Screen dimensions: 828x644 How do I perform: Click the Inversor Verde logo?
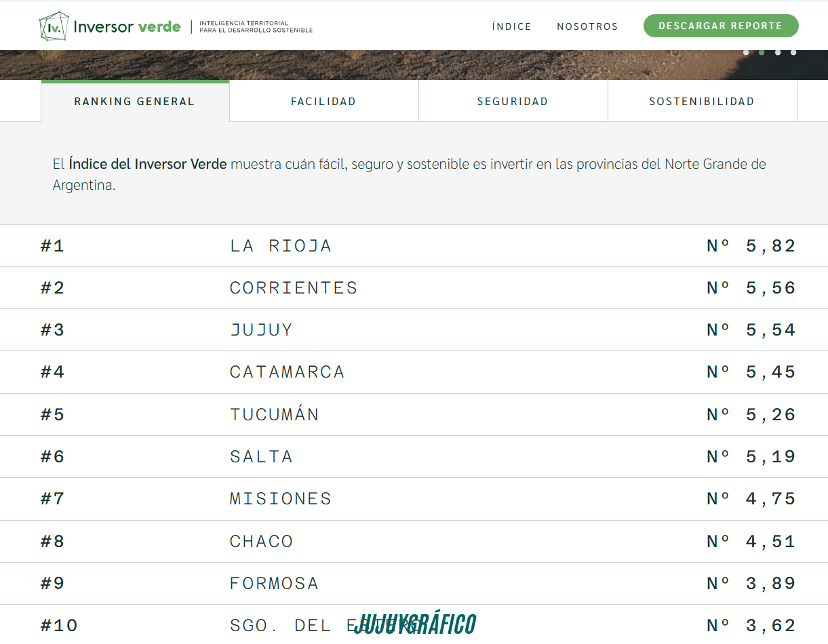point(110,26)
